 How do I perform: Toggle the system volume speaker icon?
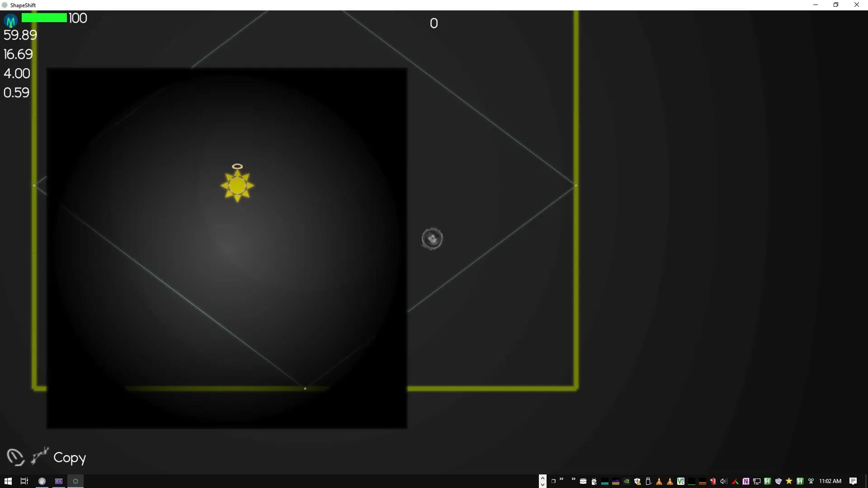tap(723, 481)
